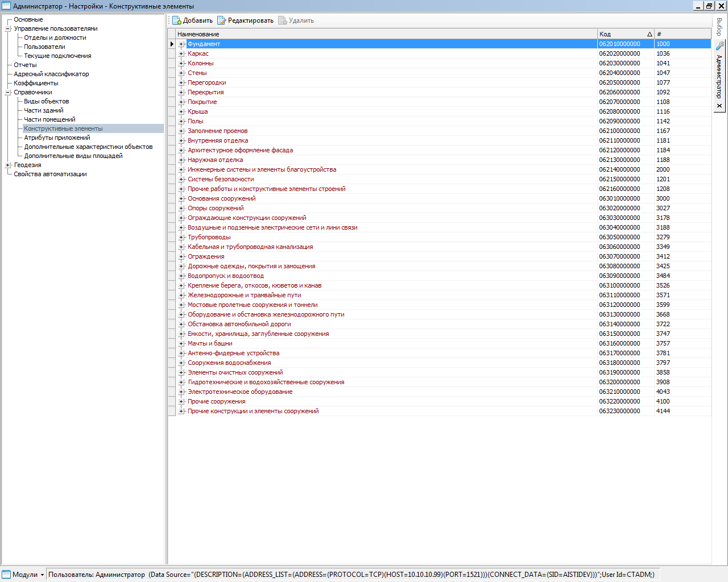
Task: Click the wrench icon on Администратор tab
Action: 719,46
